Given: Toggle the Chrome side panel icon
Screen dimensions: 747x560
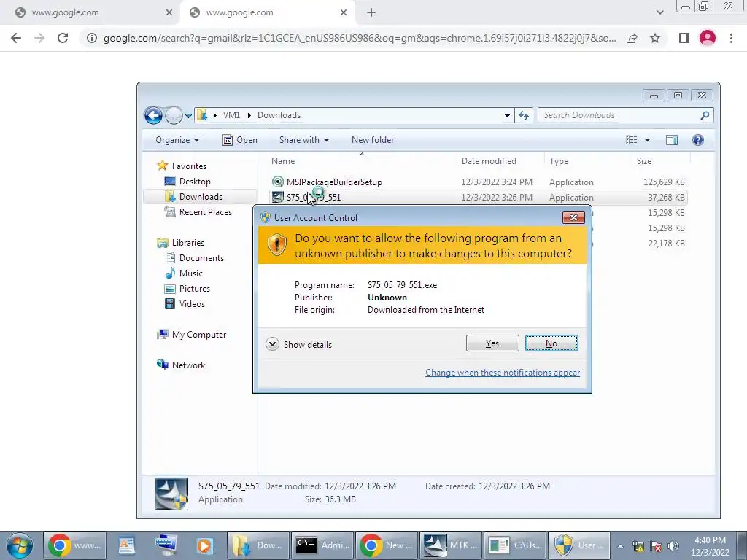Looking at the screenshot, I should (x=684, y=38).
